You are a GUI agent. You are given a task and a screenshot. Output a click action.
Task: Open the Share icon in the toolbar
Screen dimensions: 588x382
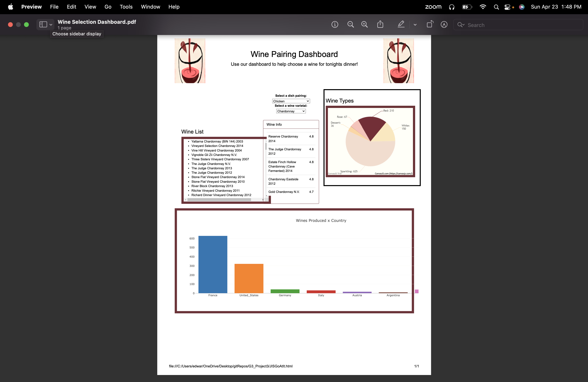point(380,24)
